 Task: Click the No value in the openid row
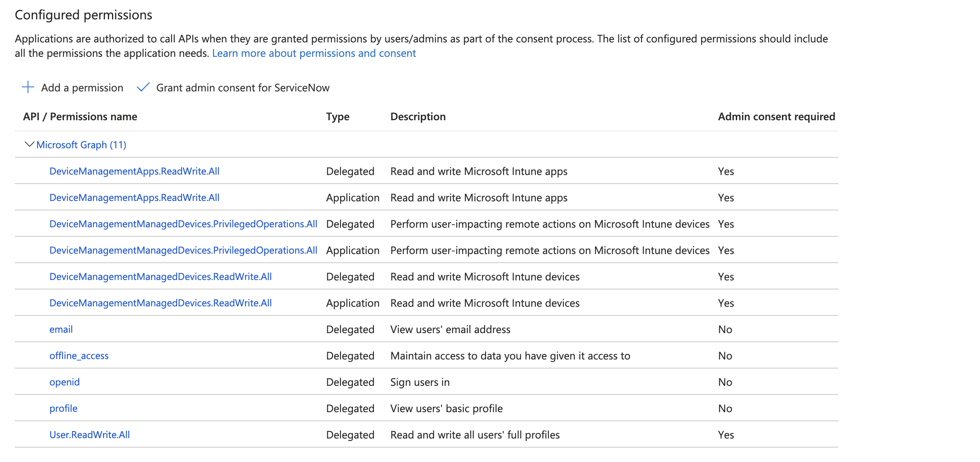tap(725, 382)
